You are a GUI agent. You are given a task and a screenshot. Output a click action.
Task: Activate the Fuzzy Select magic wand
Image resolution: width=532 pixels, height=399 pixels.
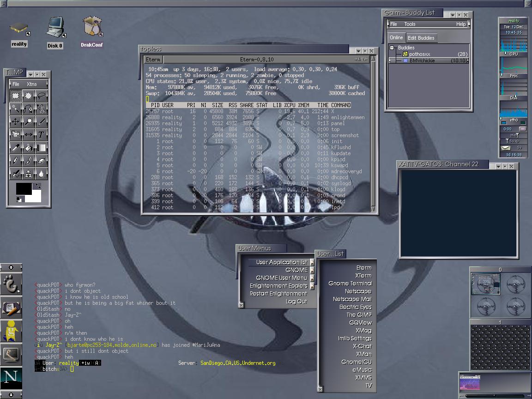coord(16,109)
